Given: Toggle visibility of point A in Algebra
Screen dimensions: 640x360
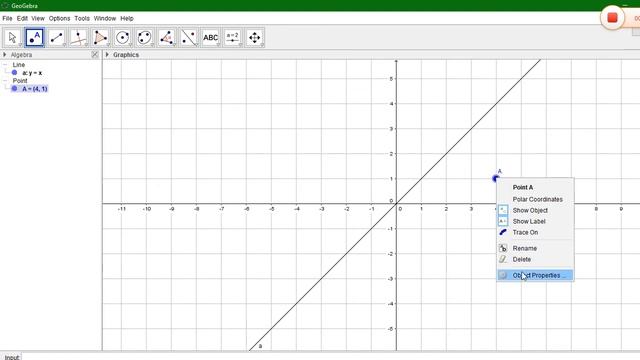Looking at the screenshot, I should click(x=14, y=89).
